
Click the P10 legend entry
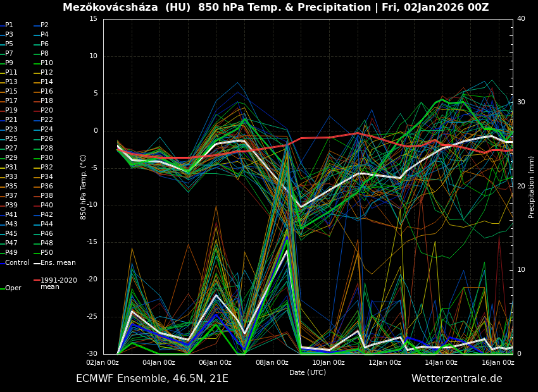click(x=47, y=63)
